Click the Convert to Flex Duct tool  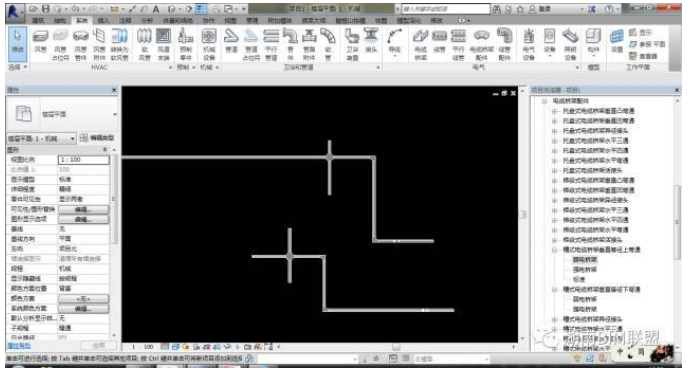click(x=119, y=44)
